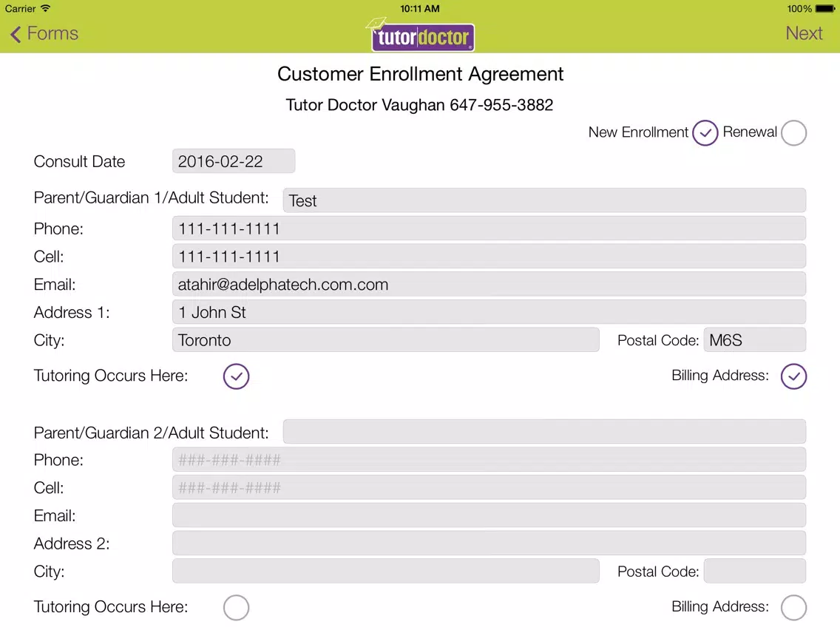
Task: Focus the empty City field under Address 2
Action: pos(386,571)
